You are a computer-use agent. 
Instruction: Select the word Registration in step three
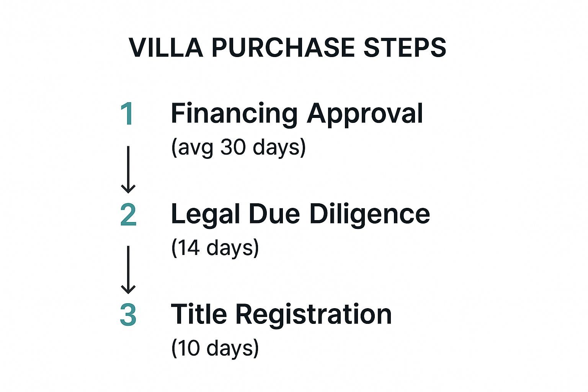314,314
